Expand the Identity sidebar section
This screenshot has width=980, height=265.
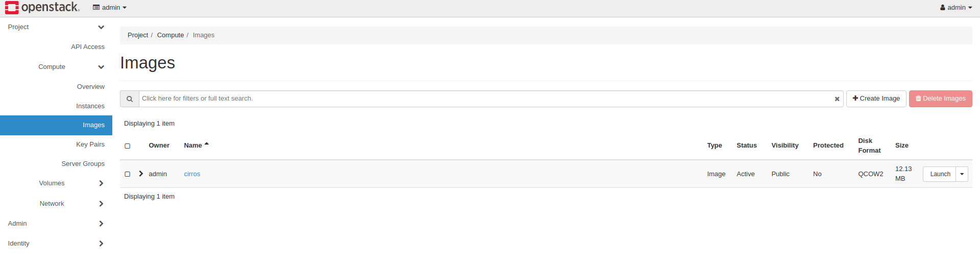[x=101, y=244]
